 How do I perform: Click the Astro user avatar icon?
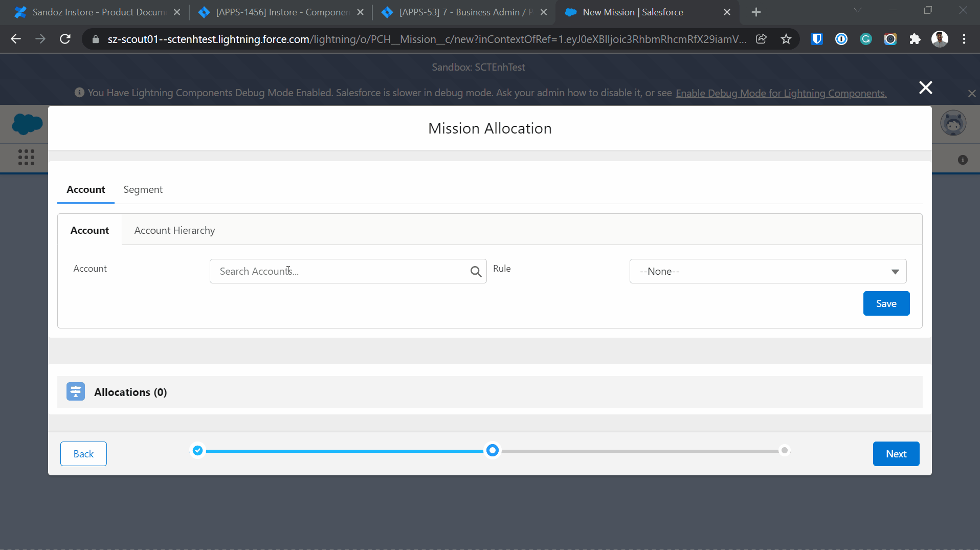tap(953, 124)
